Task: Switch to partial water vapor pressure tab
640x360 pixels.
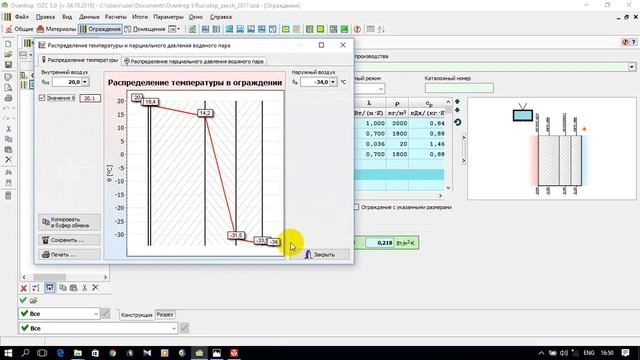Action: (x=194, y=61)
